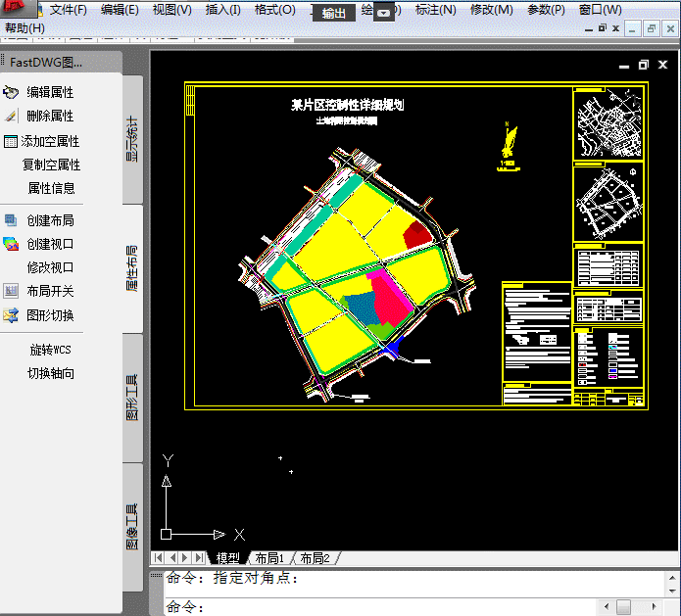The width and height of the screenshot is (681, 616).
Task: Click the FastDWG panel title
Action: click(46, 63)
